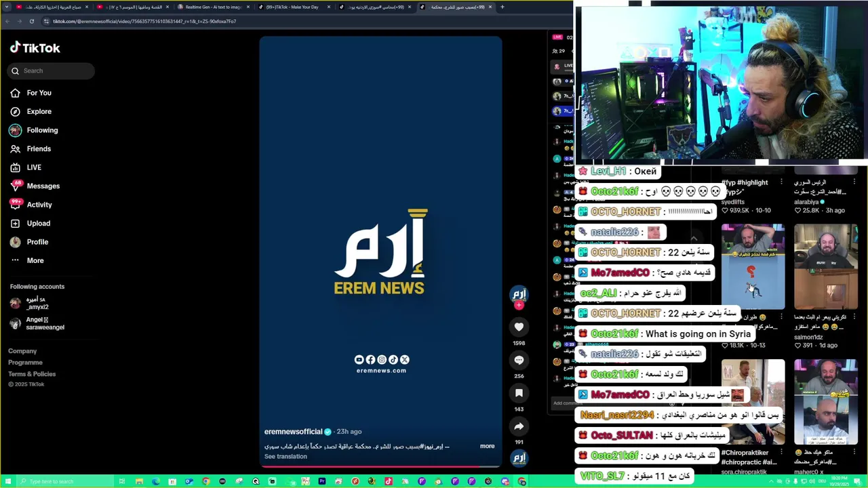This screenshot has height=488, width=868.
Task: Click the Messages icon with badge
Action: point(15,186)
